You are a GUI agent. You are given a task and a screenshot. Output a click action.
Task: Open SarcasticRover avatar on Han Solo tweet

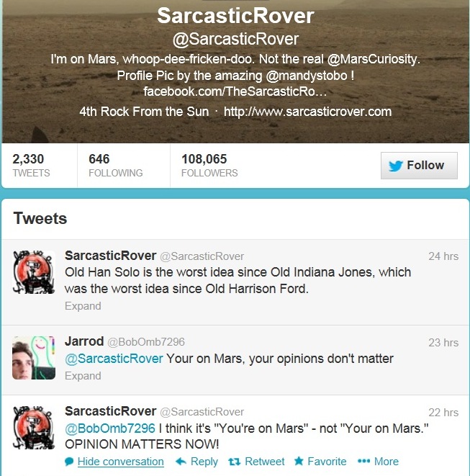coord(34,272)
